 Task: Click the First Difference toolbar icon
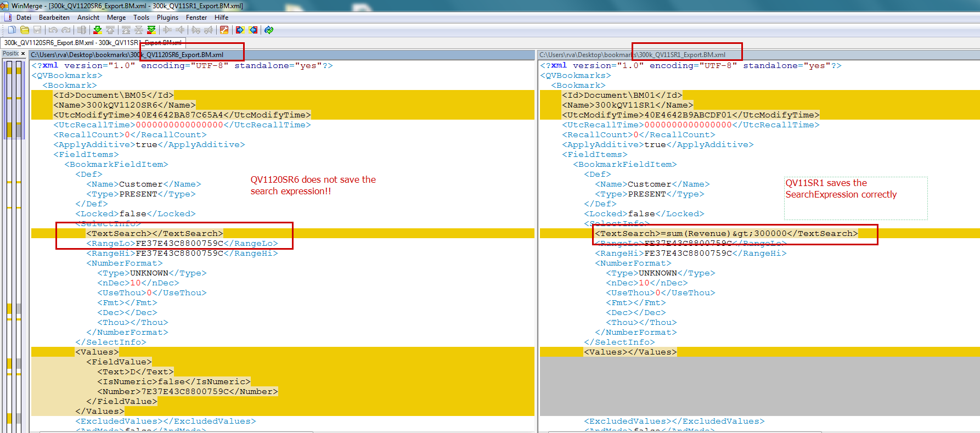click(x=126, y=30)
